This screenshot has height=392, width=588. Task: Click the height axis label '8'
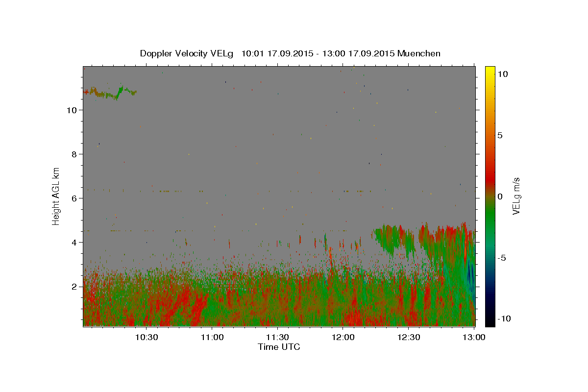[74, 154]
